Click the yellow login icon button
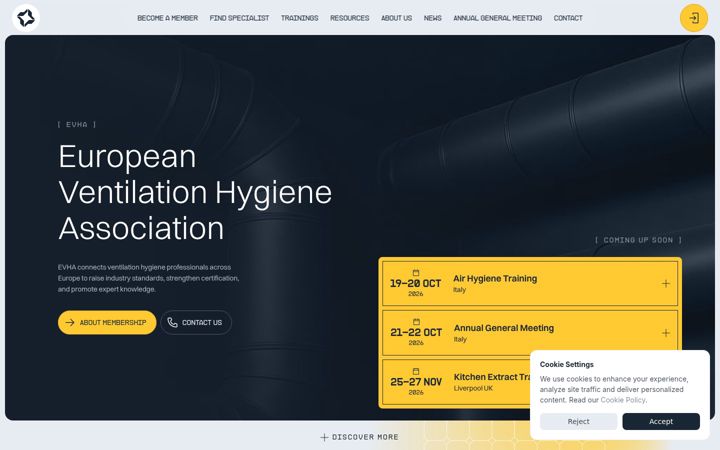 (694, 18)
